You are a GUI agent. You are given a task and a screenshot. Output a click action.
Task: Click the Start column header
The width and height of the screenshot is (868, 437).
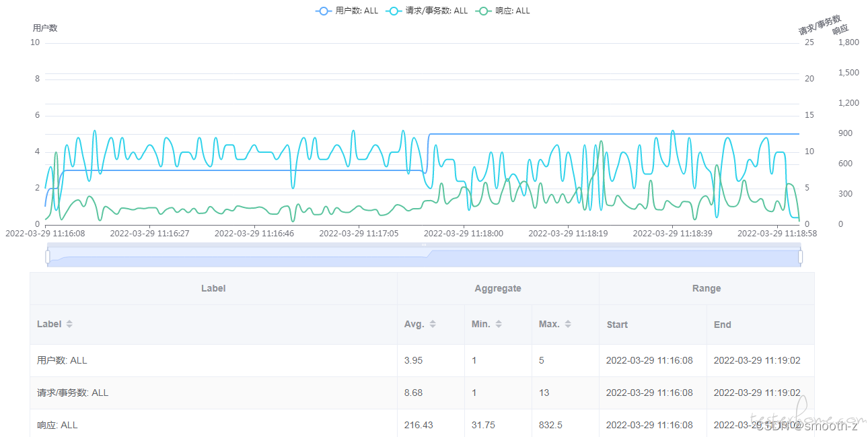(617, 325)
